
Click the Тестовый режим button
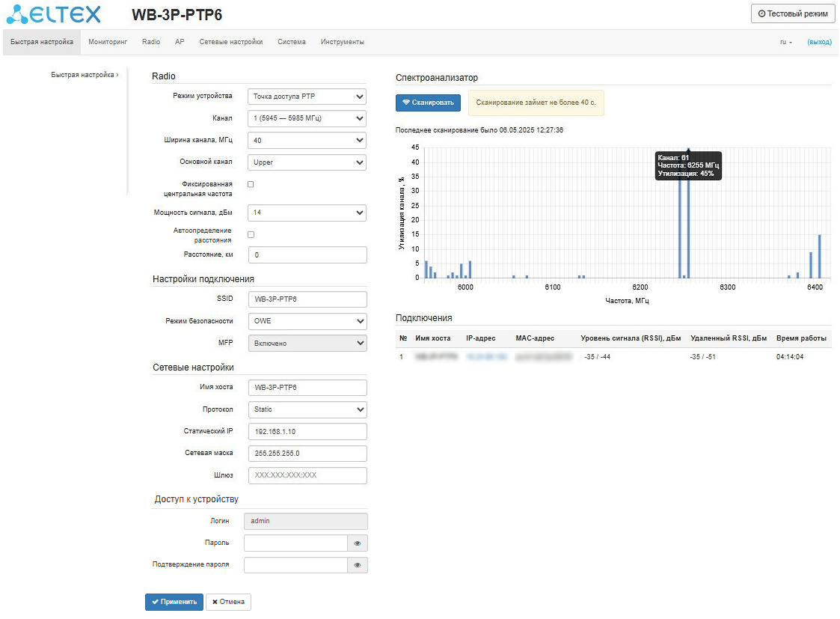click(x=793, y=14)
